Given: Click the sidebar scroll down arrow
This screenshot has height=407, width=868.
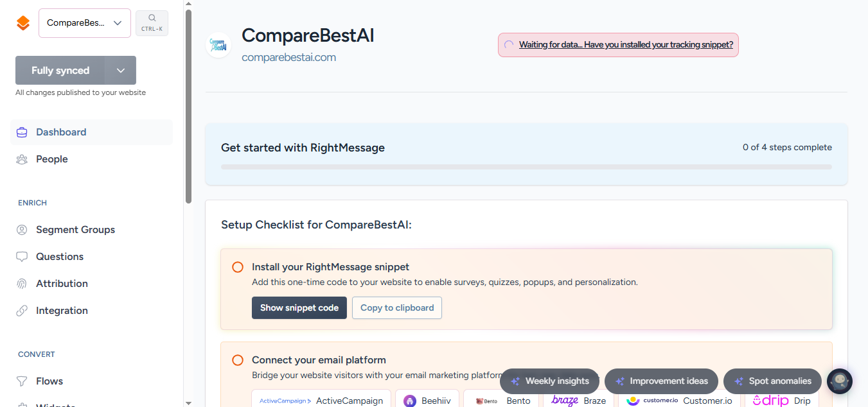Looking at the screenshot, I should coord(188,403).
